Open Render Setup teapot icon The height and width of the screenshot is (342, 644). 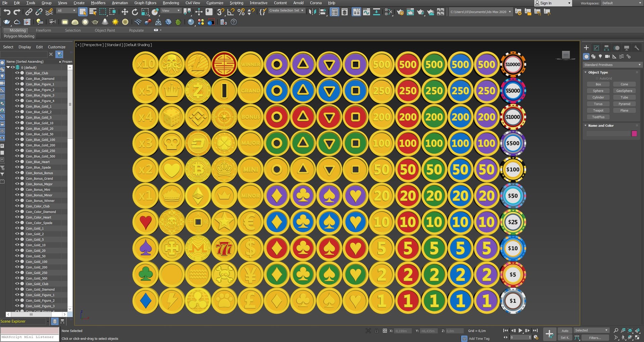pyautogui.click(x=400, y=12)
